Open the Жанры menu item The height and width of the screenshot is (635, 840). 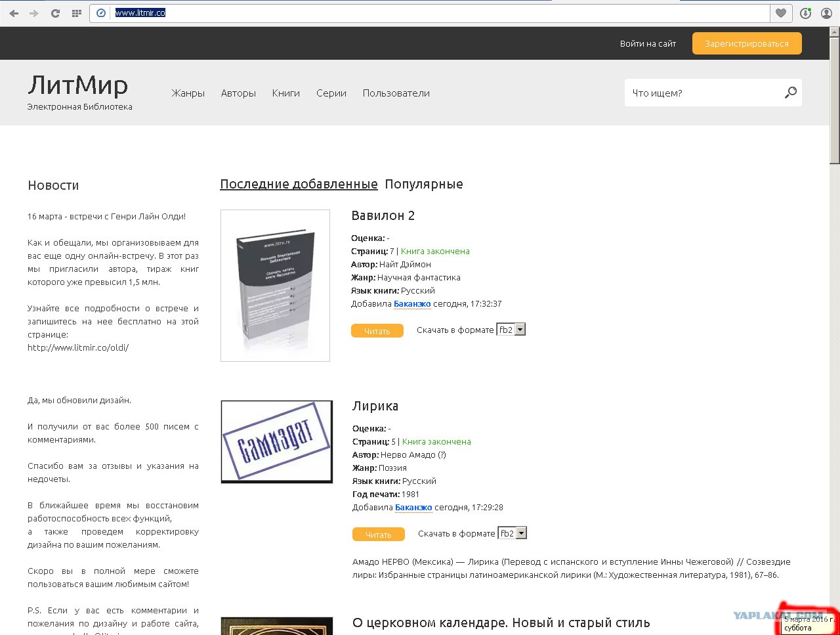[188, 93]
